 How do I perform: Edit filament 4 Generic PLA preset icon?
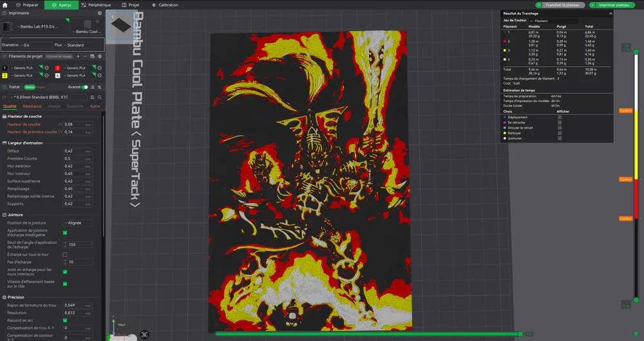99,75
